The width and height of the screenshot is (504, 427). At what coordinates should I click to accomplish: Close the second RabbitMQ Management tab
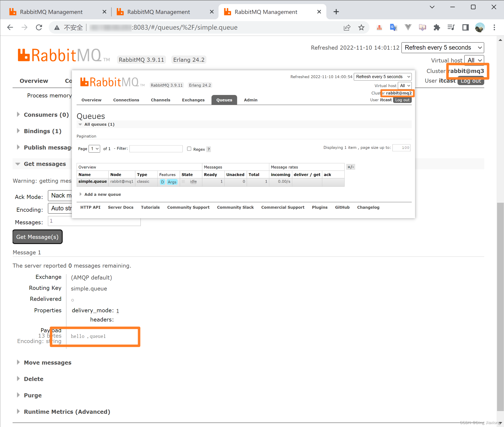coord(212,12)
